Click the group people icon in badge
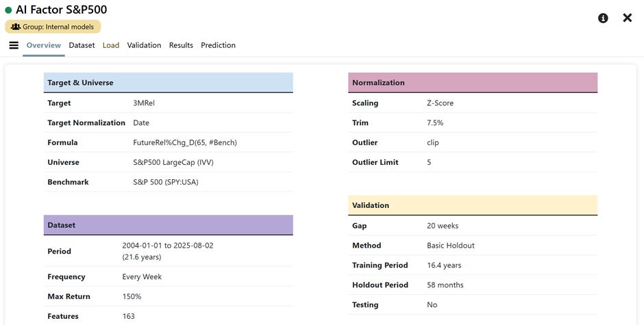The width and height of the screenshot is (644, 325). (16, 27)
